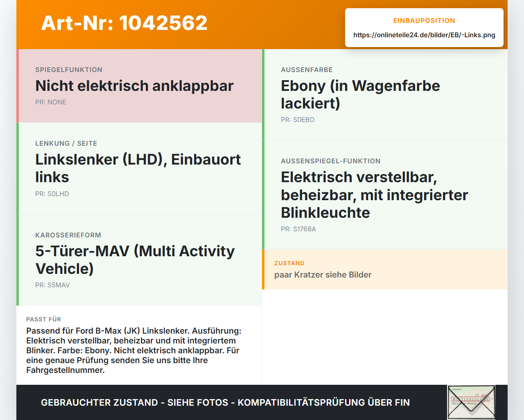Click the KAROSSERIEFORM label
The width and height of the screenshot is (524, 420).
(68, 235)
